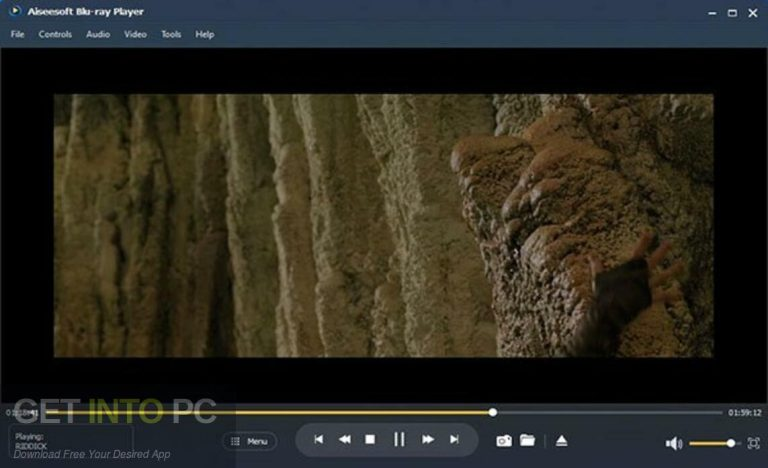Open the Tools menu

tap(171, 34)
